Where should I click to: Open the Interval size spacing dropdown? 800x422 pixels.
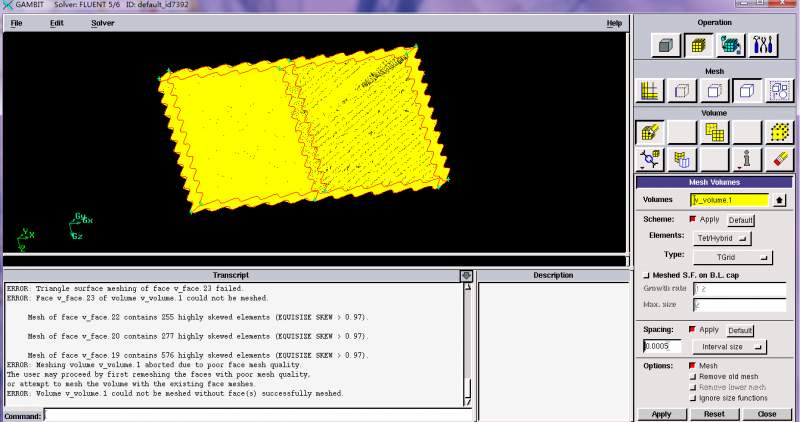tap(729, 347)
